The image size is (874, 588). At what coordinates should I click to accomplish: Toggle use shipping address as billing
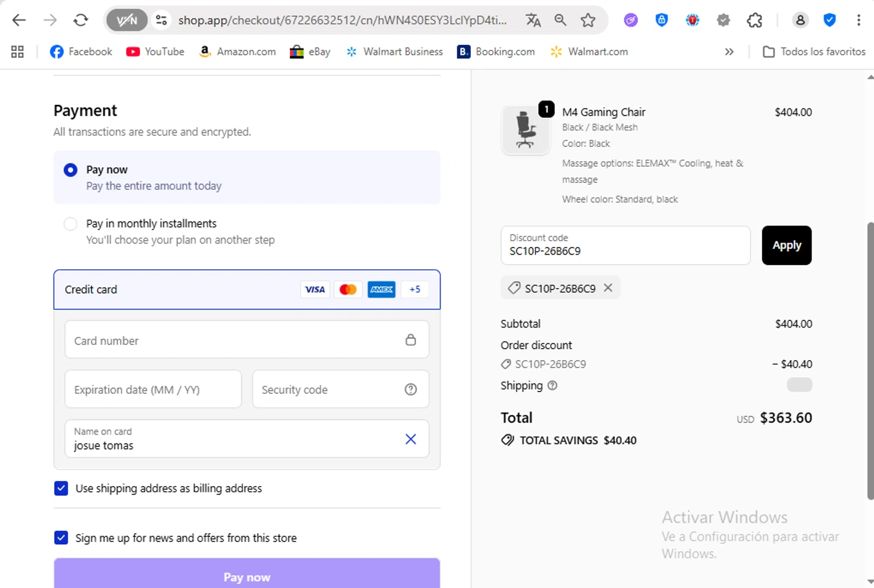[61, 488]
